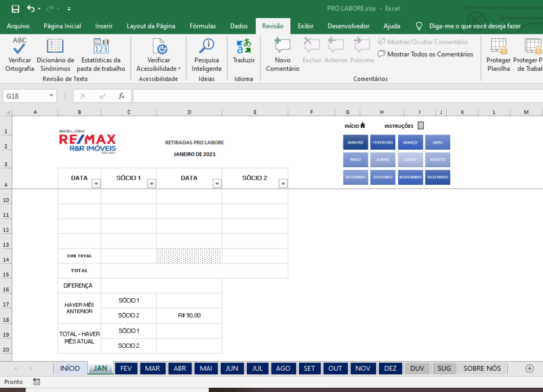Click the Redo arrow icon
Image resolution: width=543 pixels, height=392 pixels.
50,8
